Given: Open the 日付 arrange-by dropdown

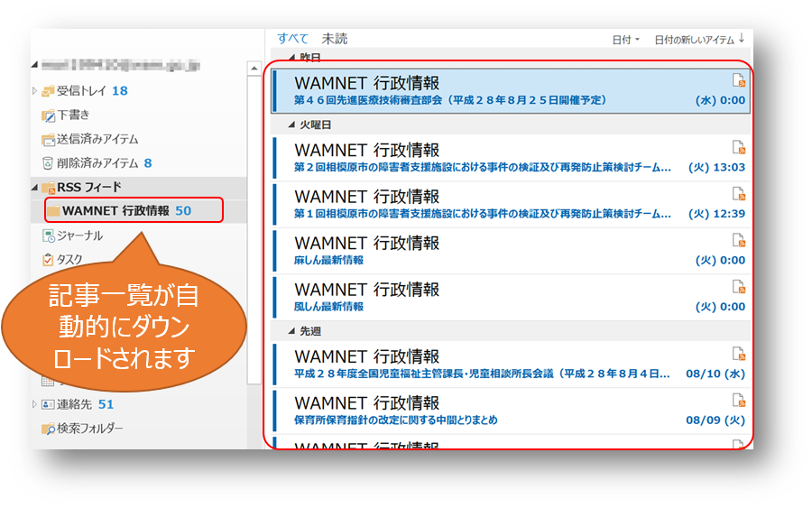Looking at the screenshot, I should (x=625, y=40).
